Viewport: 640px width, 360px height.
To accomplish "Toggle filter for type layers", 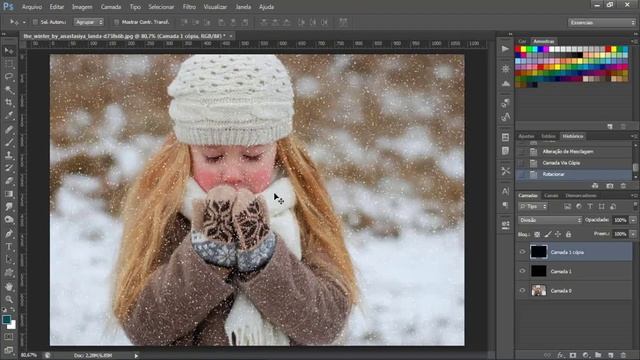I will tap(590, 207).
